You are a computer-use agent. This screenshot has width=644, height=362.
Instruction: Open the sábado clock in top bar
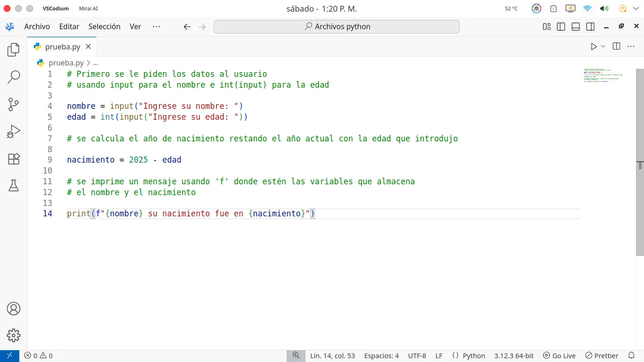[x=322, y=8]
